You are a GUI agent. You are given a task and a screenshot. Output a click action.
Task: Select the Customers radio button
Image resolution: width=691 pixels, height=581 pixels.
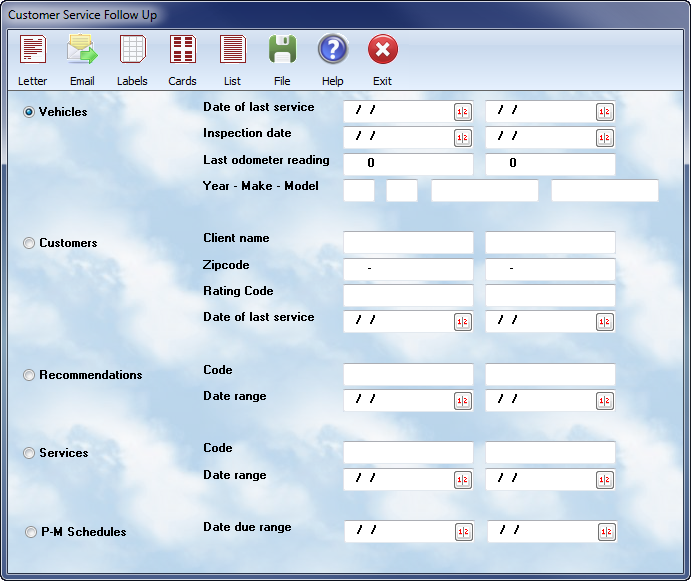coord(29,243)
